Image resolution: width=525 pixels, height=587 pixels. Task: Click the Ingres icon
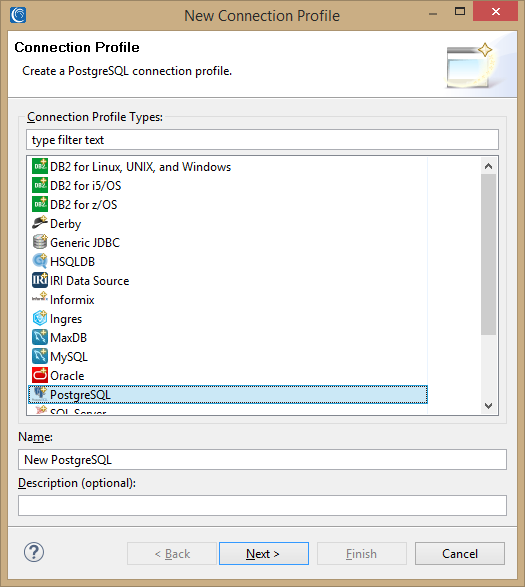(40, 318)
